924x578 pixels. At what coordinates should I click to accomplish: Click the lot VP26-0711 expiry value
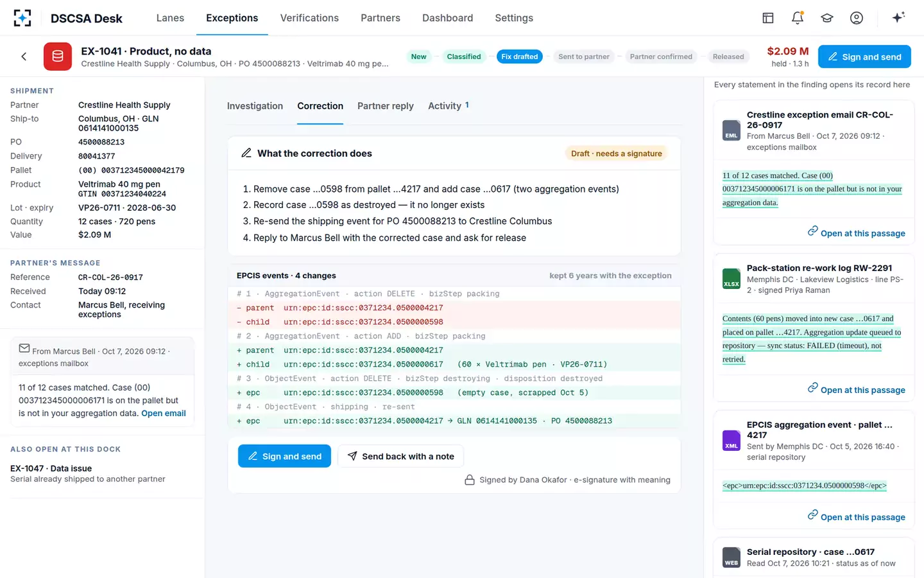click(127, 207)
